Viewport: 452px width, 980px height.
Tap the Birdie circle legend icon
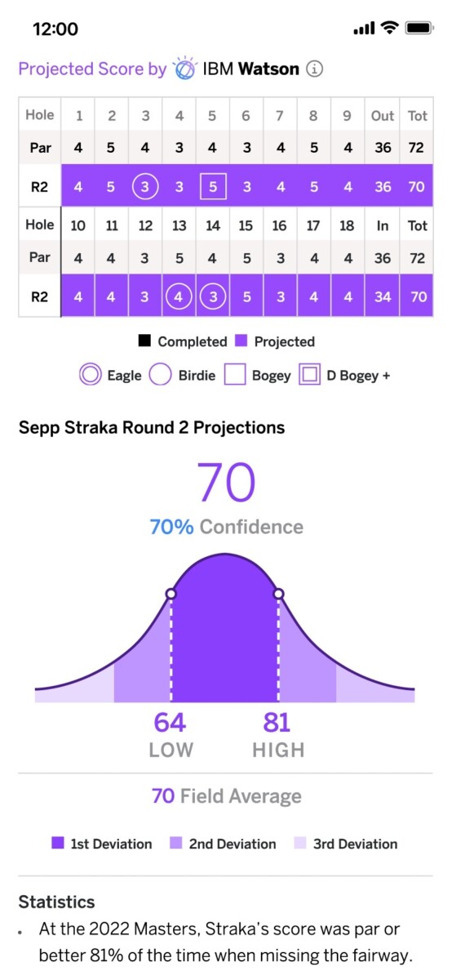coord(162,376)
